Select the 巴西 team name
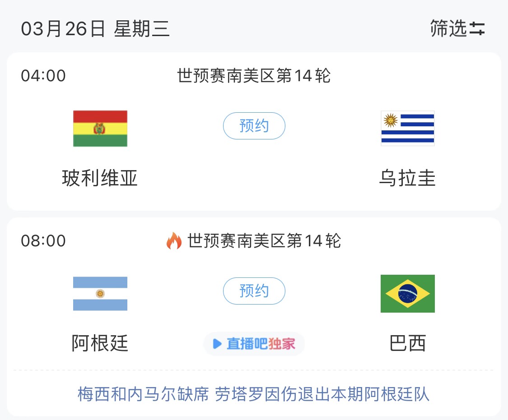Screen dimensions: 508x420 pos(407,343)
